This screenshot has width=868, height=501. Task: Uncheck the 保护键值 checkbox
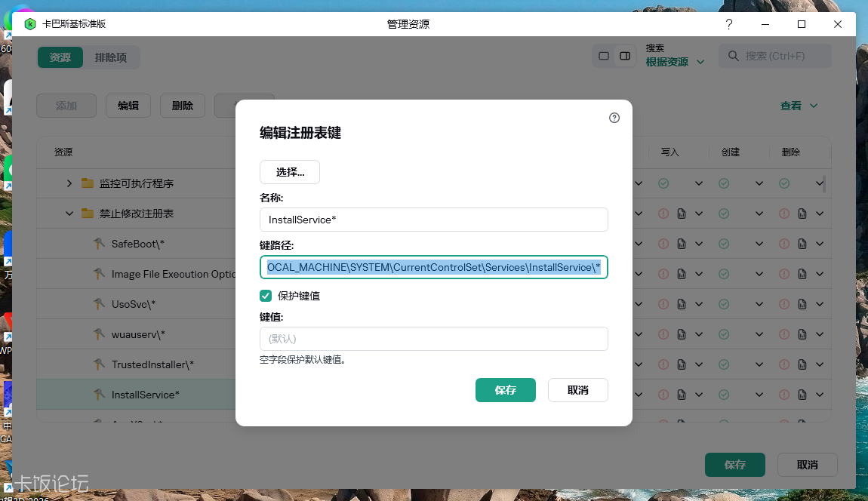[266, 296]
